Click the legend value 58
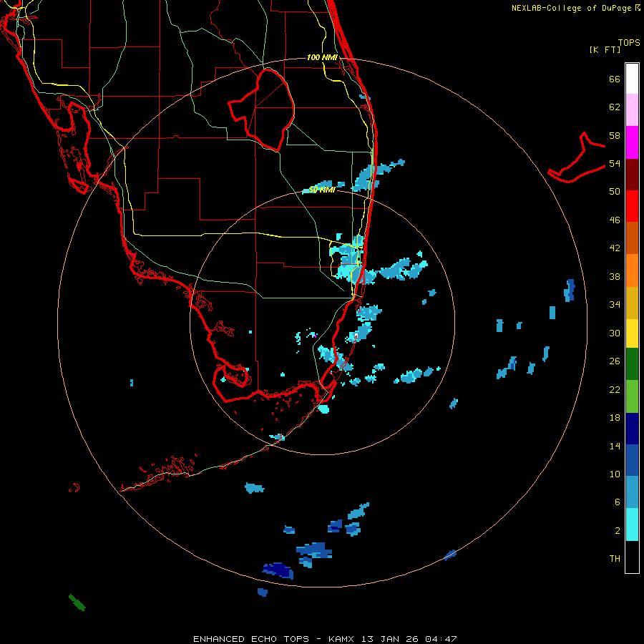 615,135
